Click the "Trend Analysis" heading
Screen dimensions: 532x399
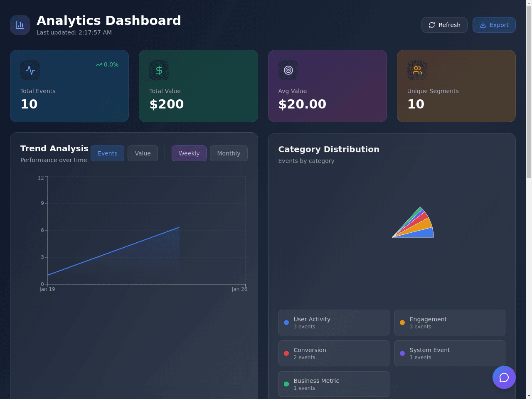click(54, 148)
